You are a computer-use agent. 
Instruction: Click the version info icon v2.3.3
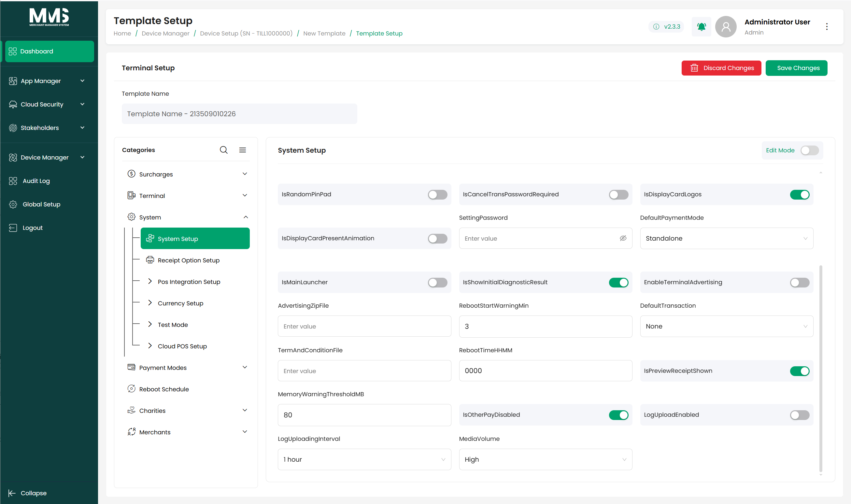coord(656,26)
